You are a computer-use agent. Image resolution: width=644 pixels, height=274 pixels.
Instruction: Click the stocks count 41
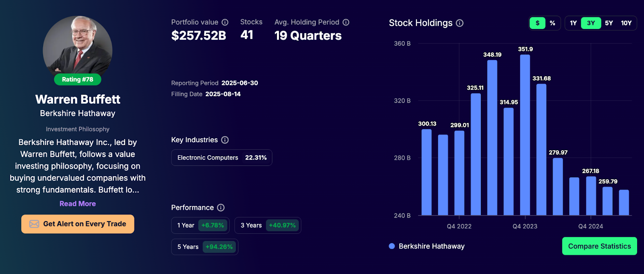[247, 35]
